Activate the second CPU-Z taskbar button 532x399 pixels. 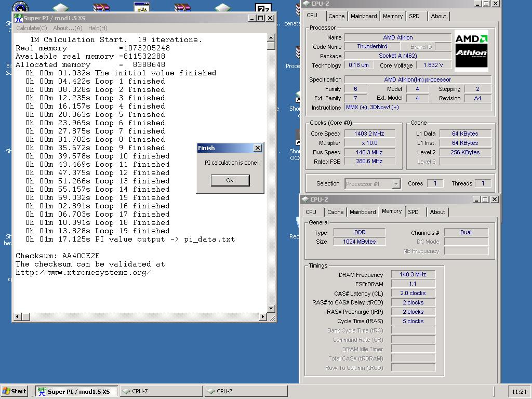pyautogui.click(x=246, y=391)
